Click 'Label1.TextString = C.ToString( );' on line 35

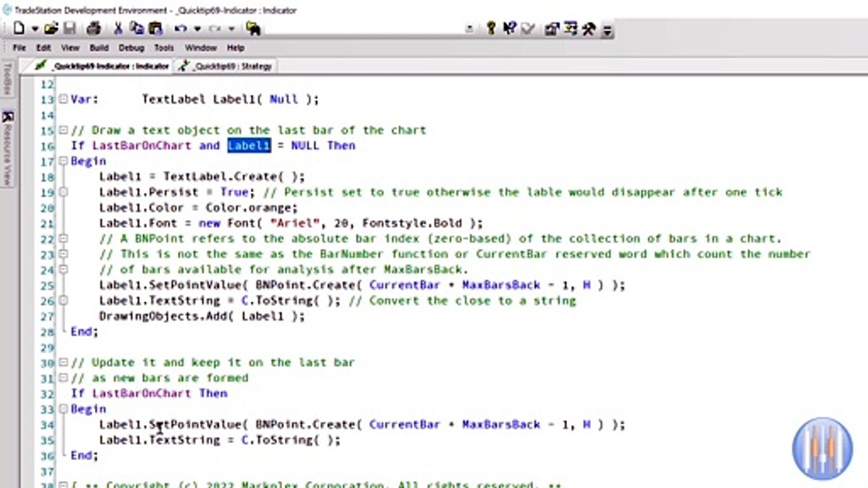[x=220, y=441]
